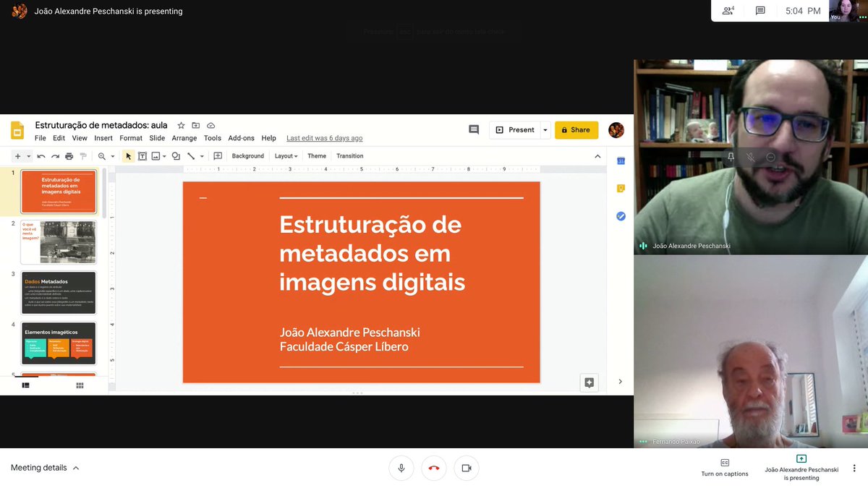This screenshot has height=488, width=868.
Task: Add a new slide with plus button
Action: pos(18,156)
